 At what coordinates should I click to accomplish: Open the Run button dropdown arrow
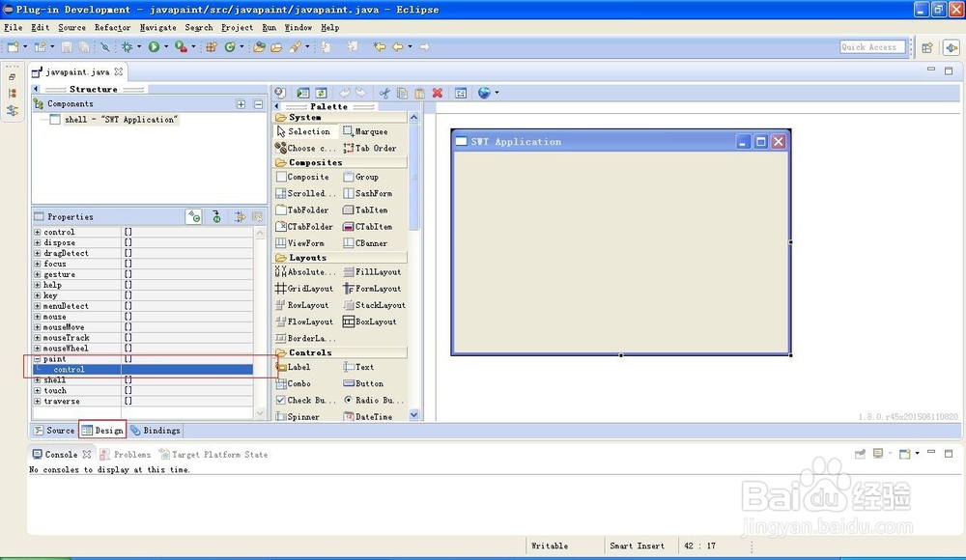click(166, 46)
